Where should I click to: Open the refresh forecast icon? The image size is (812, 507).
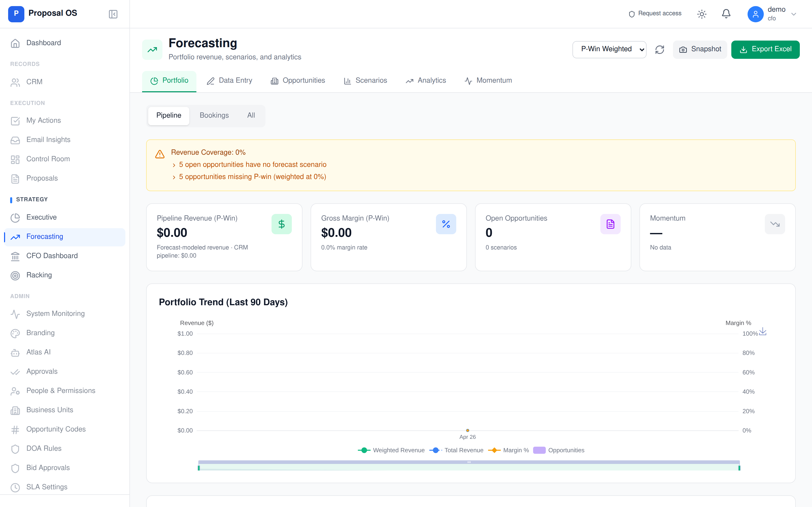coord(660,49)
